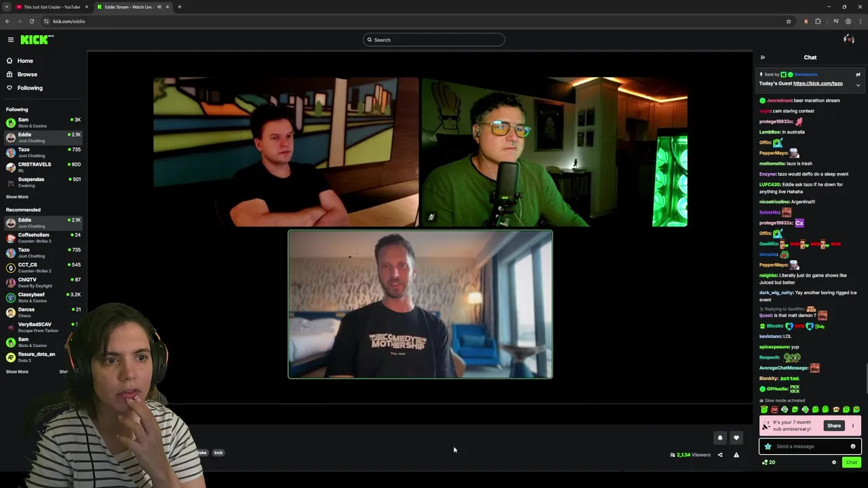Open ChiQTV recommended channel

coord(43,283)
